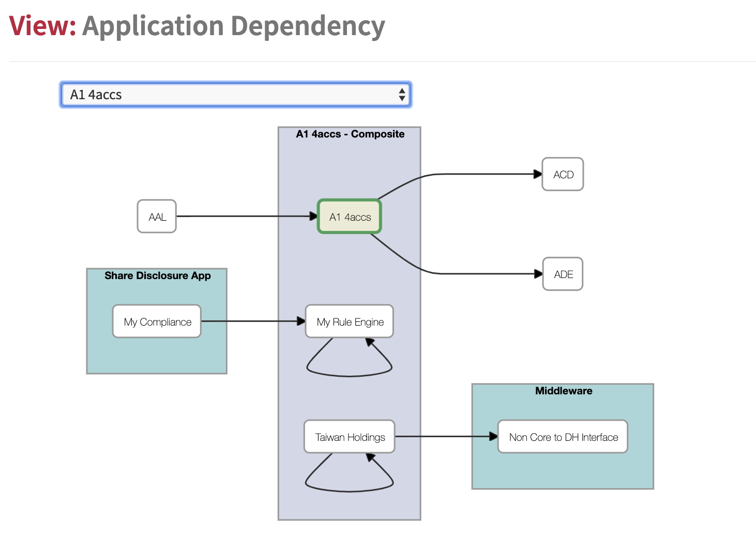This screenshot has height=553, width=756.
Task: Select the ACD node
Action: (x=563, y=175)
